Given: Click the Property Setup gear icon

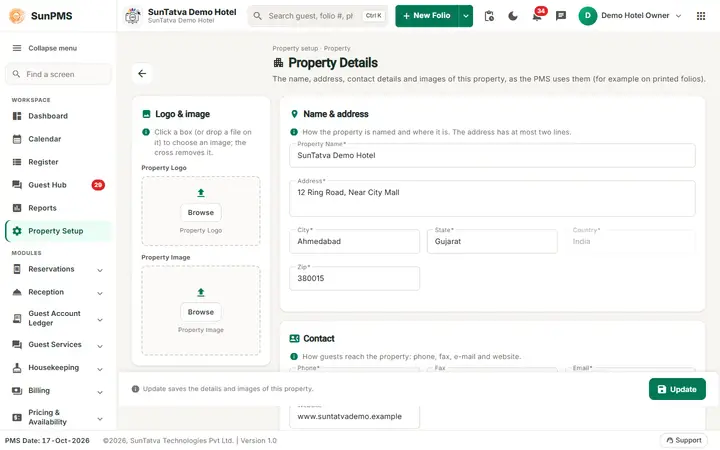Looking at the screenshot, I should click(17, 231).
